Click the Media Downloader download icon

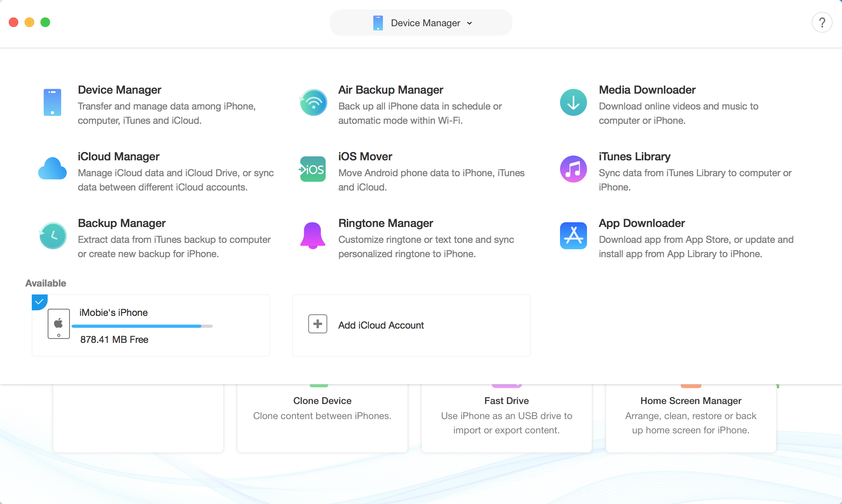(573, 102)
